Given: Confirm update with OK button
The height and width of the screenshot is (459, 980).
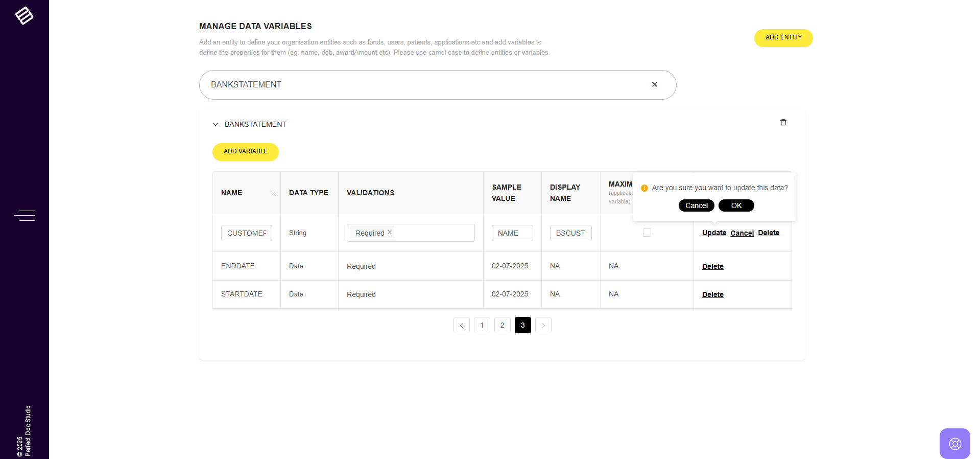Looking at the screenshot, I should 736,205.
